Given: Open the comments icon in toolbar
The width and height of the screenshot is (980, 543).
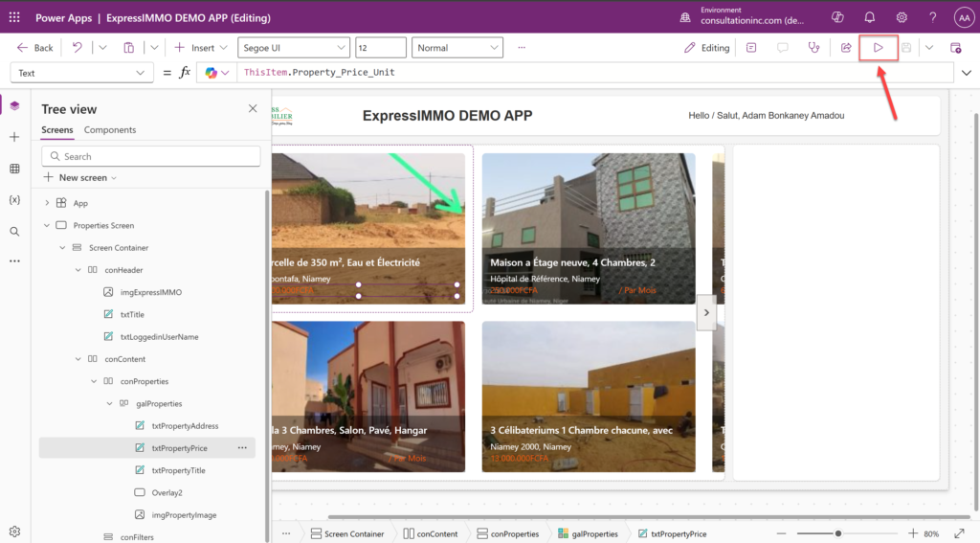Looking at the screenshot, I should click(783, 48).
